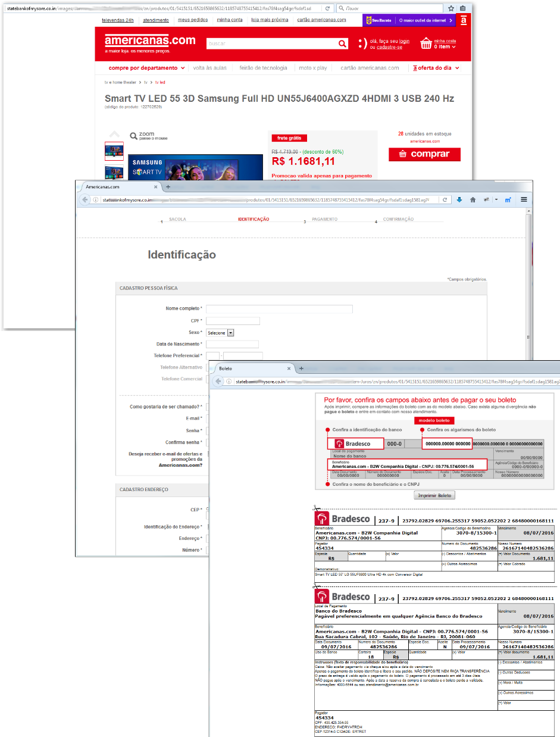Click the scrollbar in the Americanas.com window
Viewport: 560px width, 737px height.
point(530,286)
